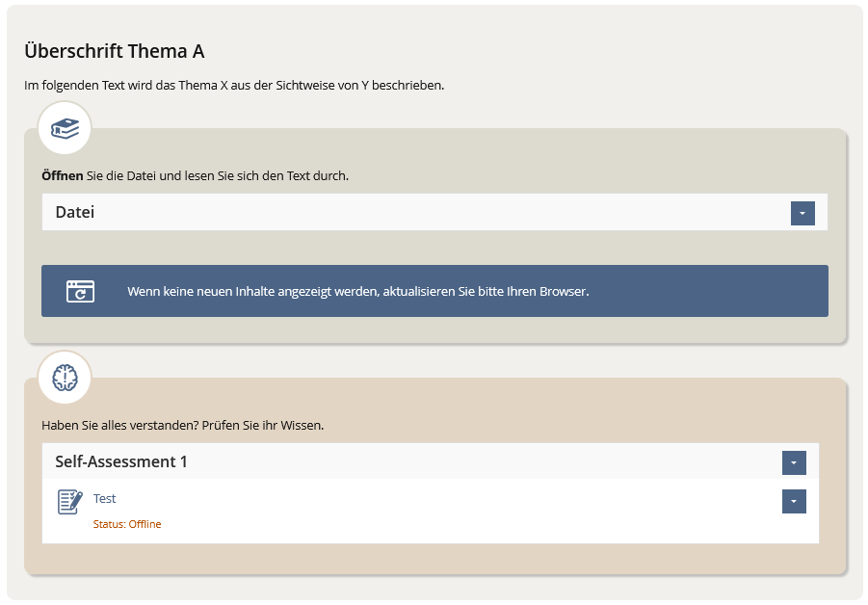Click the brain icon above the Self-Assessment section

65,378
